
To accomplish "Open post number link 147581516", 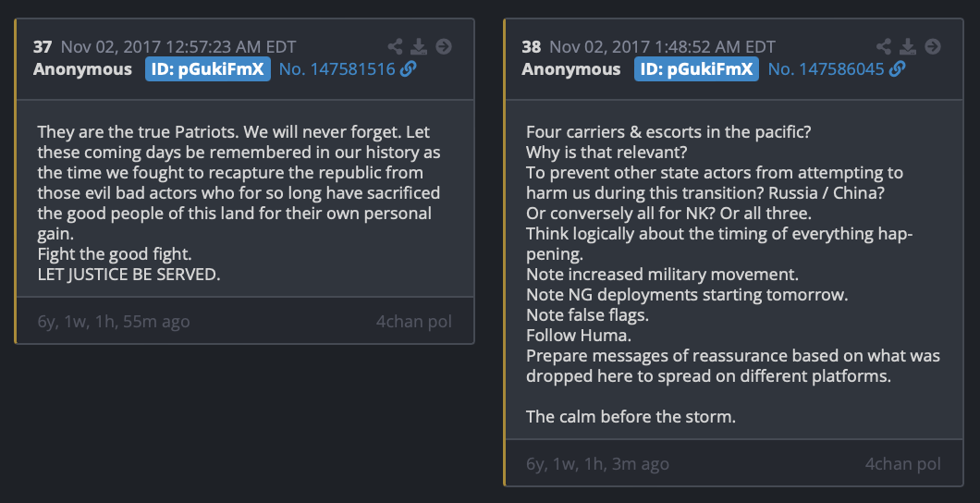I will click(x=337, y=69).
